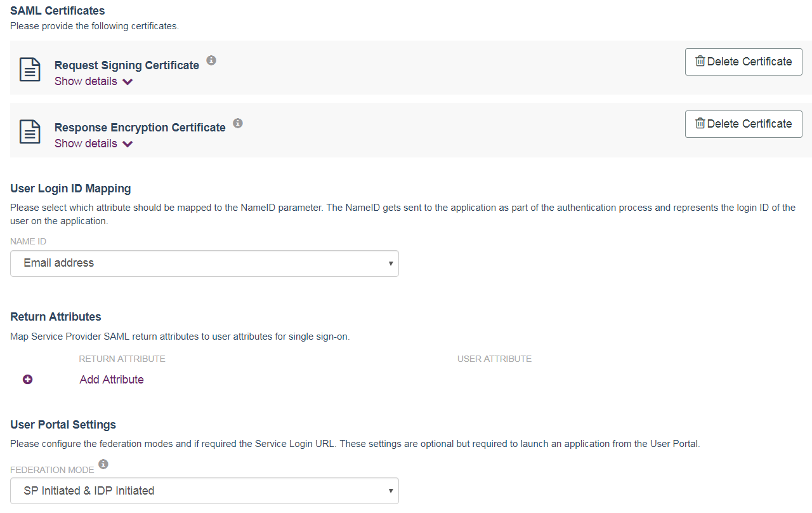The image size is (812, 513).
Task: Click trash icon for Response Encryption Certificate
Action: 700,124
